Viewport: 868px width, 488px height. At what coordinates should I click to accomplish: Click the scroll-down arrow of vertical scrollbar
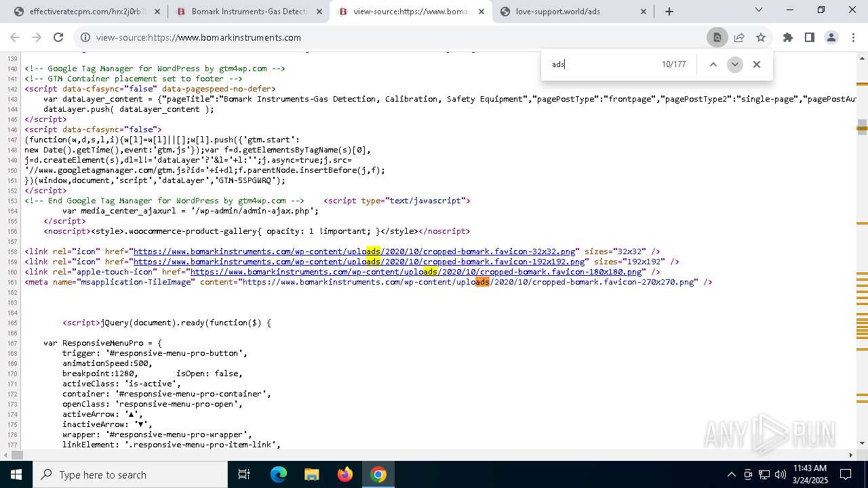click(x=862, y=443)
